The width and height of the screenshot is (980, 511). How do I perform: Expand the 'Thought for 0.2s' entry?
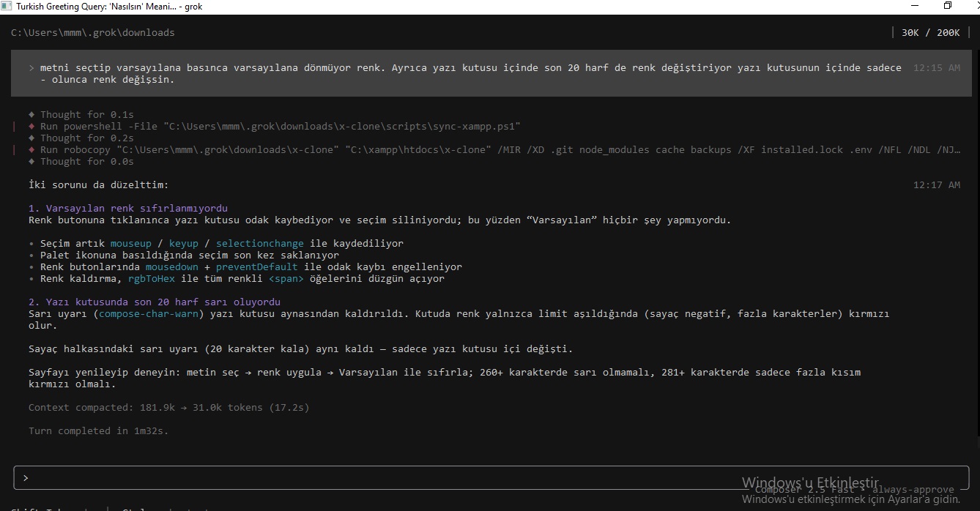(81, 138)
